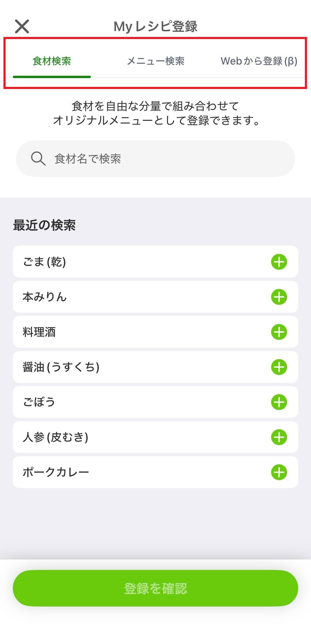This screenshot has height=644, width=311.
Task: Close the My レシピ登録 screen
Action: (22, 26)
